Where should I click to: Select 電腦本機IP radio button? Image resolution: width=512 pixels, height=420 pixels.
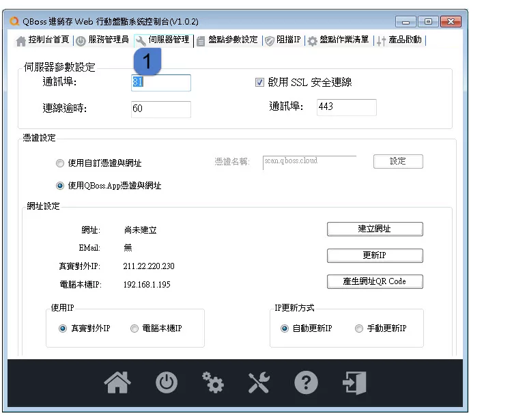[134, 328]
